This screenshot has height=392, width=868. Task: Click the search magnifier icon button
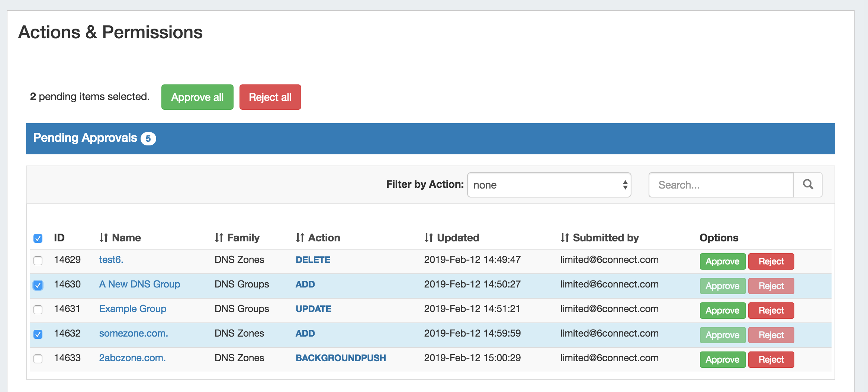pyautogui.click(x=808, y=184)
